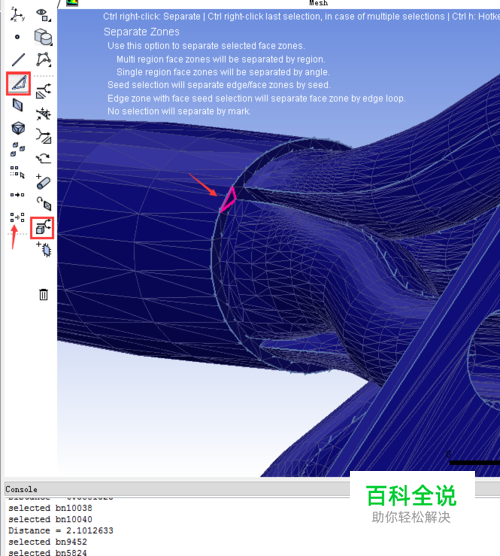
Task: Click the square-arrow-square selection icon
Action: (x=17, y=195)
